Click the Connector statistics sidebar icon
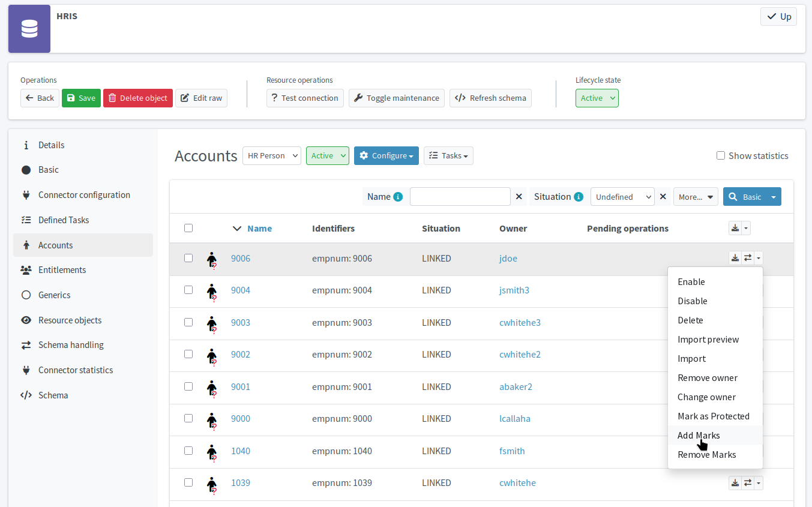 tap(26, 370)
